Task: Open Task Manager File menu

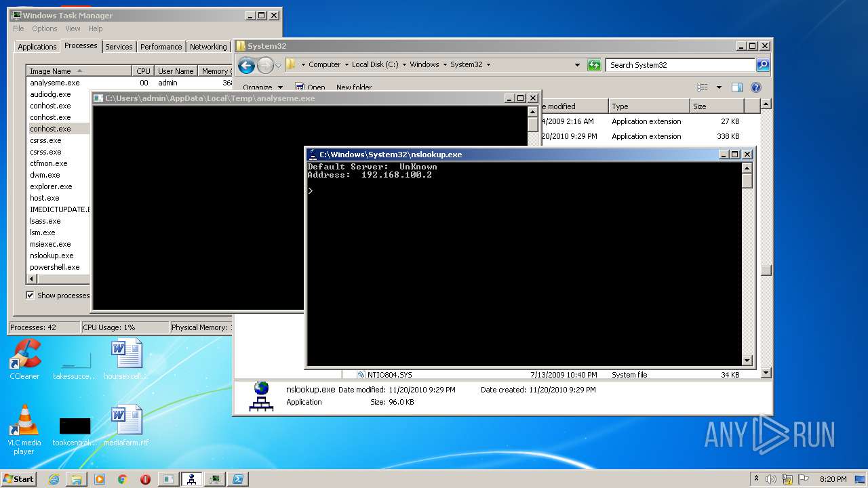Action: pyautogui.click(x=18, y=28)
